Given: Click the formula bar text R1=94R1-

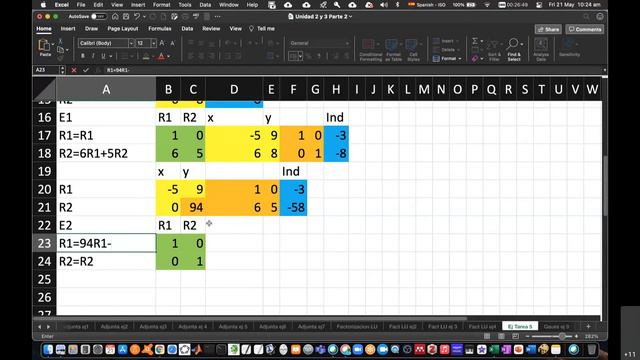Looking at the screenshot, I should point(118,70).
